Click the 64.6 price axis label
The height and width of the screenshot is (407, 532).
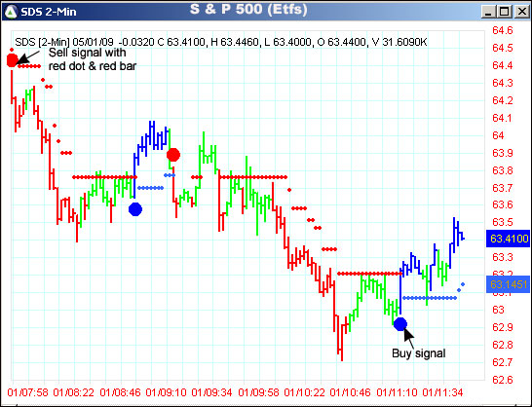pos(503,30)
